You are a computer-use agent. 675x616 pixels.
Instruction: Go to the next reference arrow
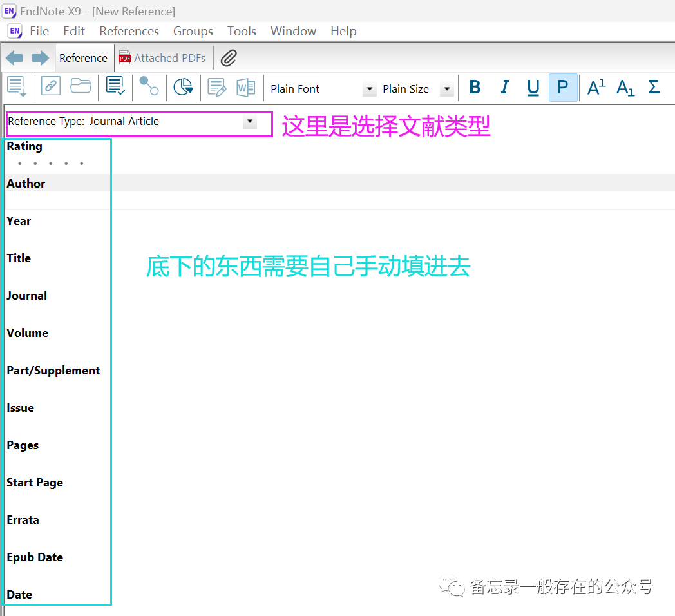tap(41, 58)
